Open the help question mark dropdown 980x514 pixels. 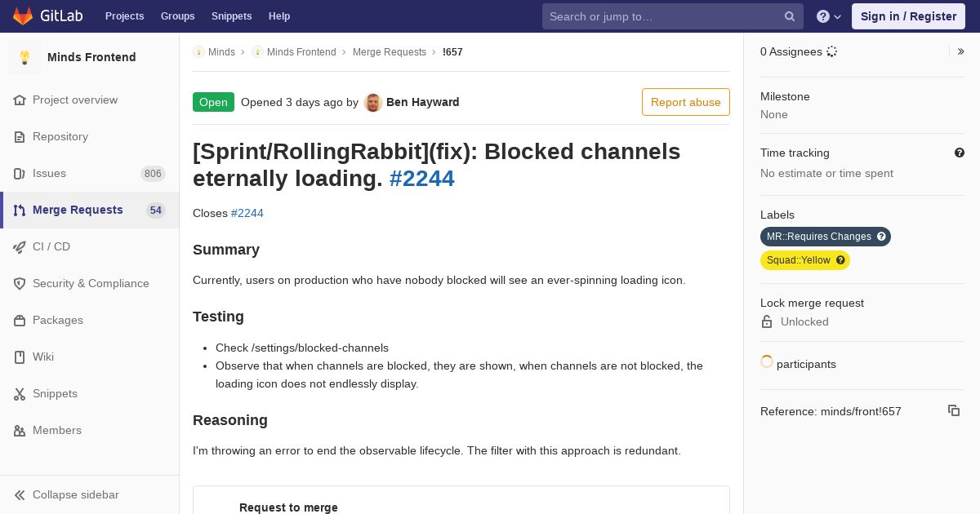click(x=829, y=16)
